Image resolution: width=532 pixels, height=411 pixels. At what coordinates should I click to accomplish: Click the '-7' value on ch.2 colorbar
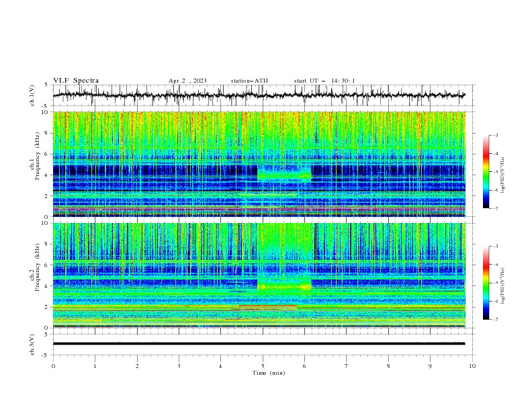click(496, 320)
